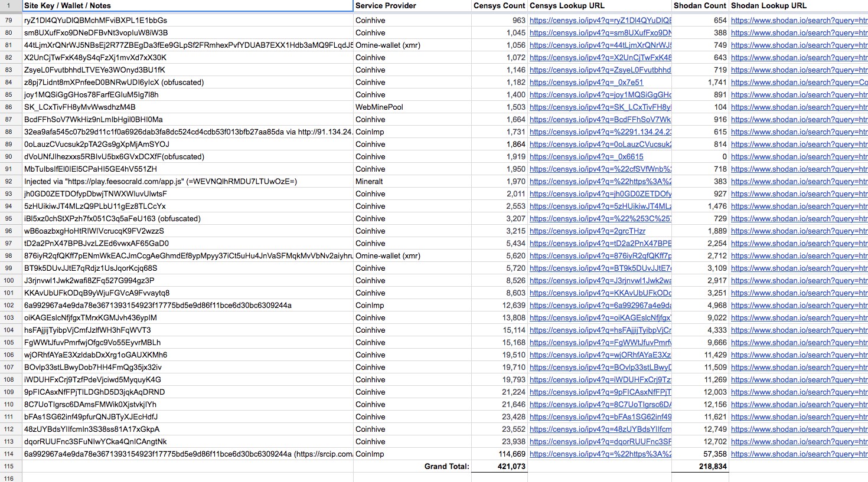The width and height of the screenshot is (868, 482).
Task: Click the Shodan count 12,749 cell
Action: click(x=700, y=429)
